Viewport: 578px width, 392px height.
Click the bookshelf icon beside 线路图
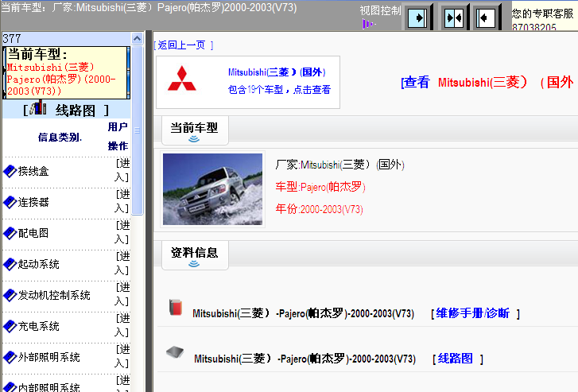[38, 107]
